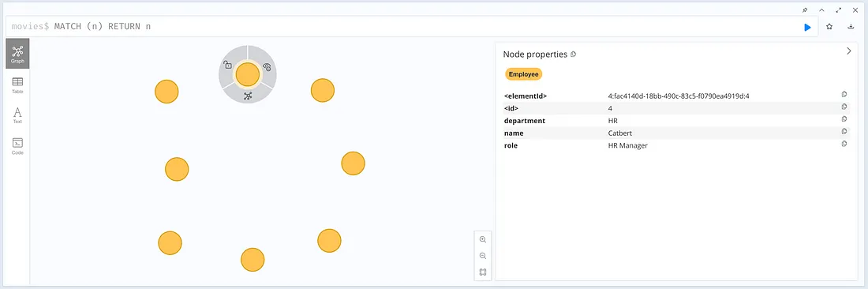Click the selected Catbert node circle
The height and width of the screenshot is (289, 868).
point(248,74)
